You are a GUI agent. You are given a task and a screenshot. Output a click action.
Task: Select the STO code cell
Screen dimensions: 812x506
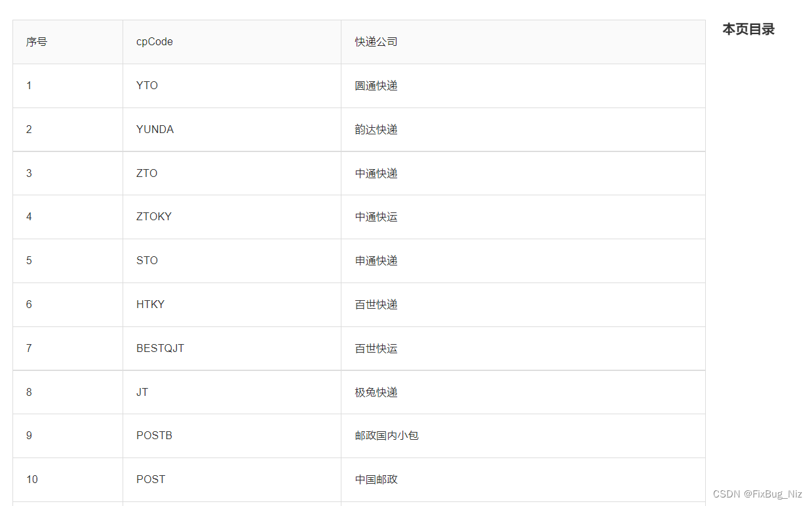click(x=147, y=261)
